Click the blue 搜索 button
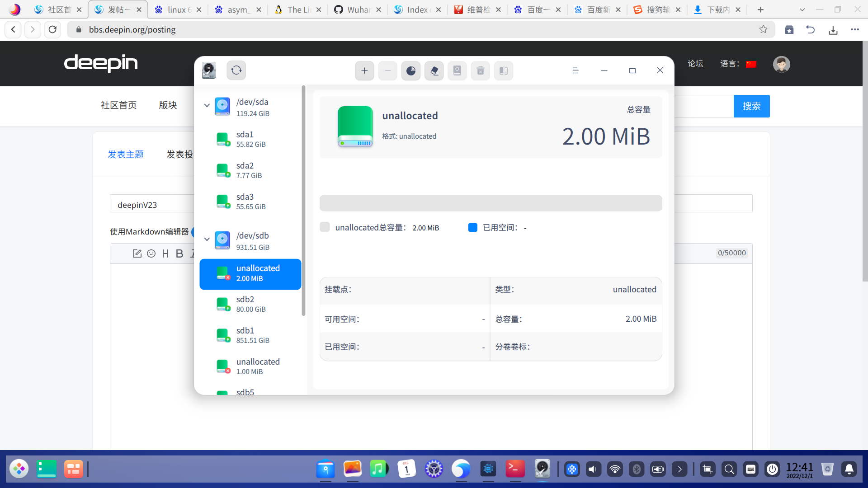The height and width of the screenshot is (488, 868). coord(751,106)
